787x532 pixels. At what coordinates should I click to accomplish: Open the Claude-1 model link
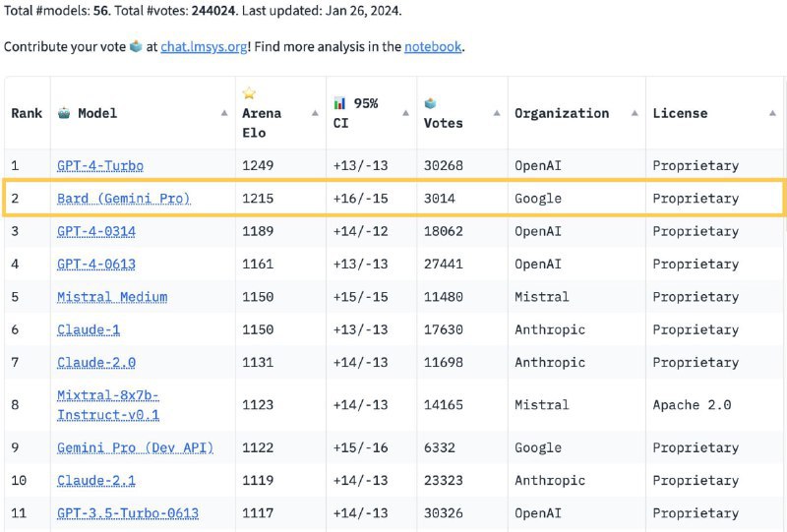[88, 330]
